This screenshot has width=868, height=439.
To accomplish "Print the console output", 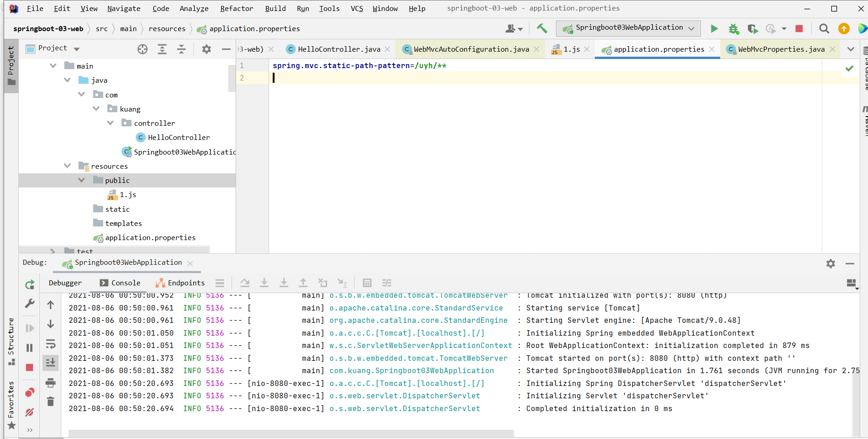I will point(51,382).
